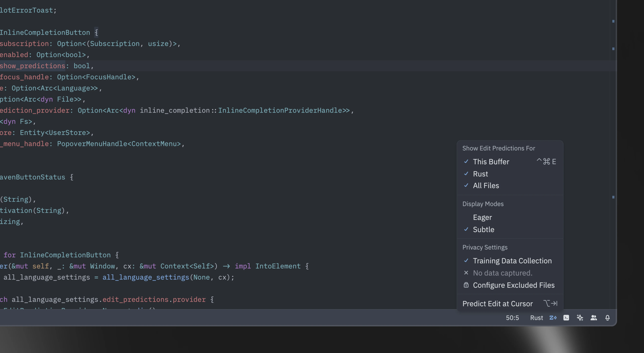This screenshot has width=644, height=353.
Task: Click the 50:5 cursor position indicator
Action: point(512,318)
